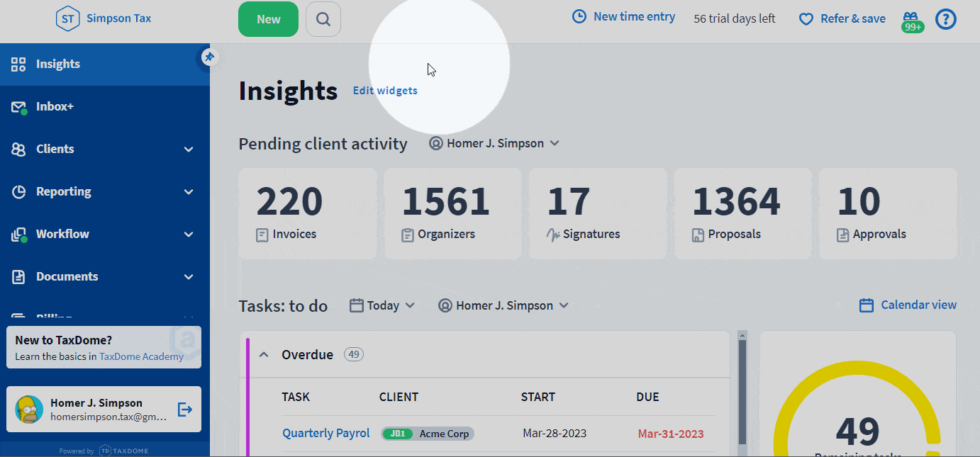Screen dimensions: 980x457
Task: Click the CLIENT column header
Action: (399, 397)
